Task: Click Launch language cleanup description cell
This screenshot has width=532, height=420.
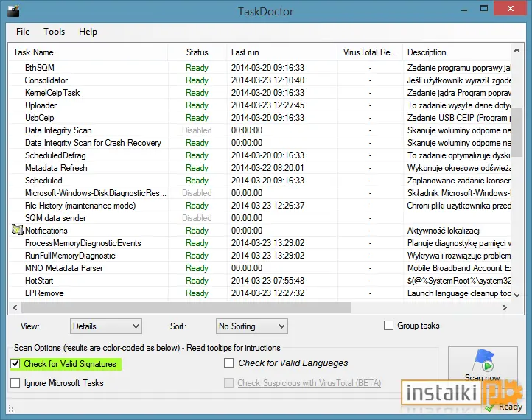Action: pyautogui.click(x=459, y=293)
